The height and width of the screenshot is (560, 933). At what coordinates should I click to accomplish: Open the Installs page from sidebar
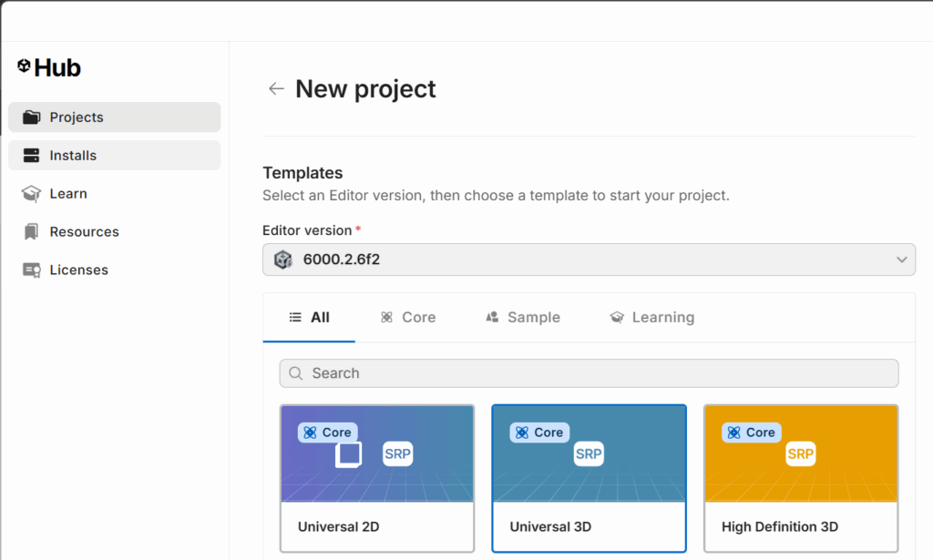(x=73, y=156)
